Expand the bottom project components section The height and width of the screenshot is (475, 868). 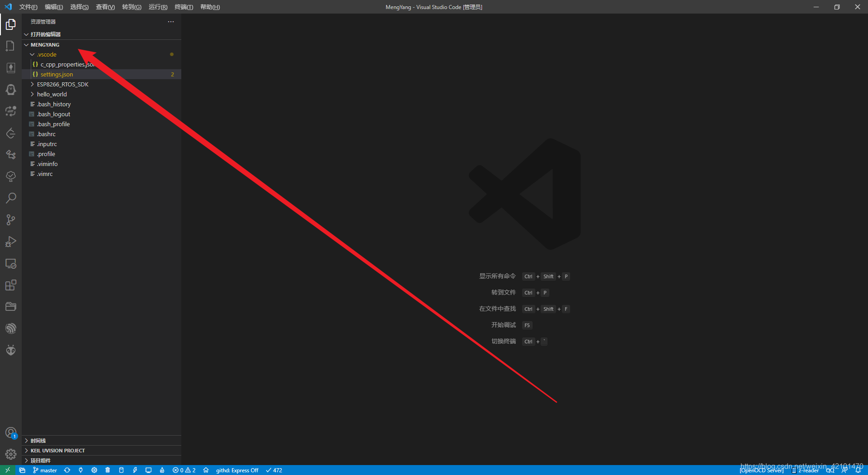(x=101, y=461)
